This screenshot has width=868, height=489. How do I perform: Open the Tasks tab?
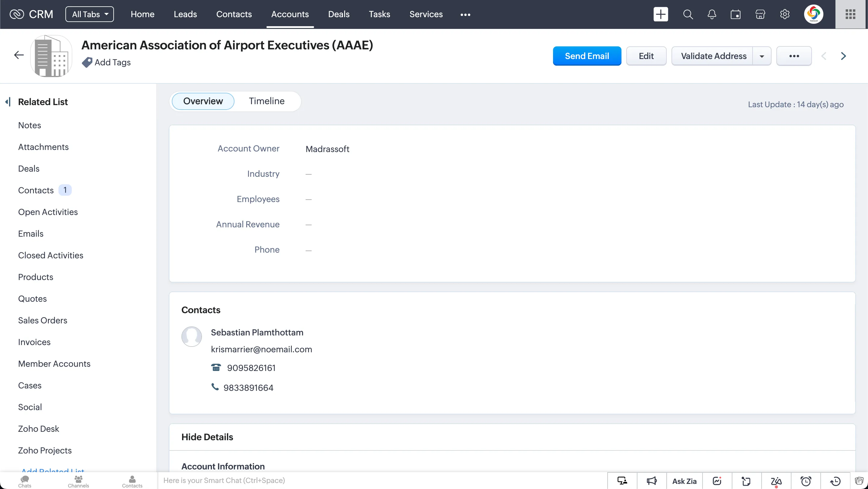tap(379, 14)
